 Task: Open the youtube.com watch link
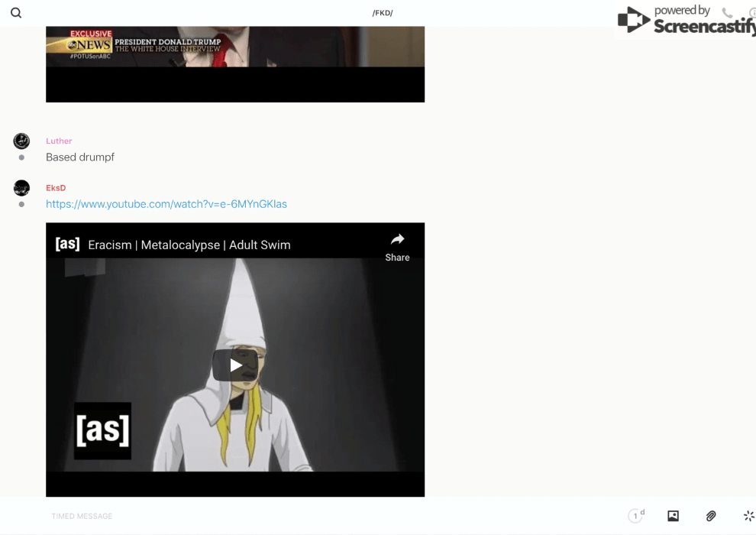point(166,204)
